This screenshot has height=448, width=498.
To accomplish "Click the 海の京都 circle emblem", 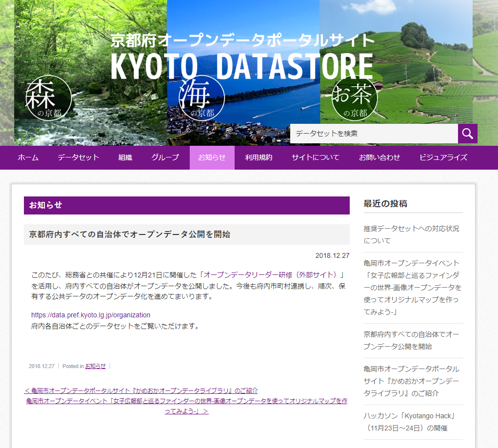I will pyautogui.click(x=202, y=99).
